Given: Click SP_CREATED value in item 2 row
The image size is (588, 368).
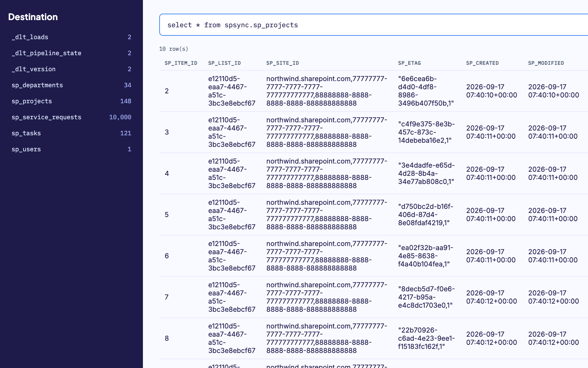Looking at the screenshot, I should pos(492,91).
